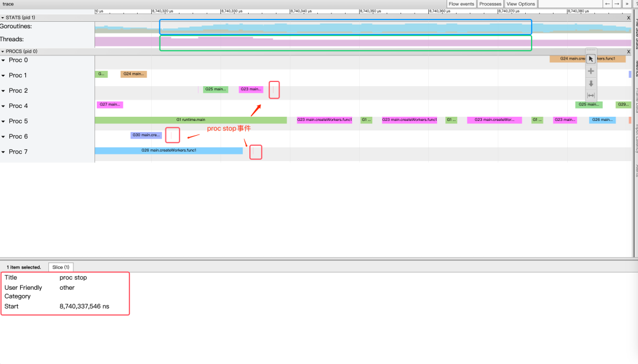
Task: Select the G1 runtime.main slice
Action: pyautogui.click(x=191, y=120)
